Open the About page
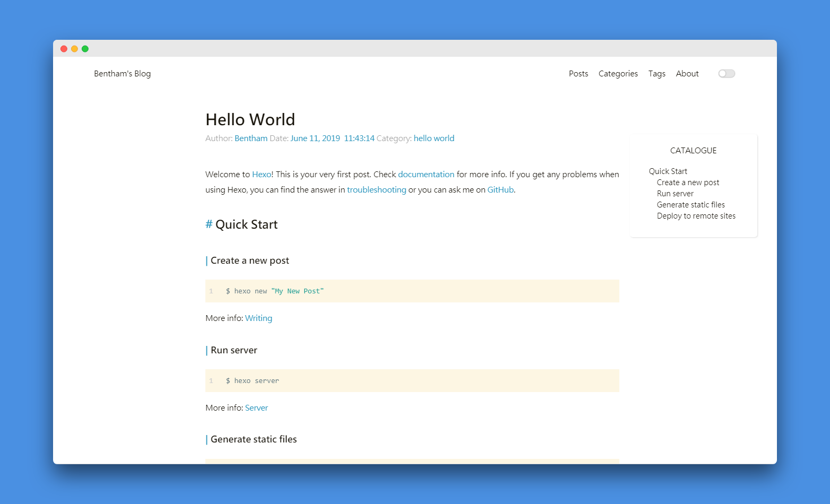The image size is (830, 504). tap(687, 74)
